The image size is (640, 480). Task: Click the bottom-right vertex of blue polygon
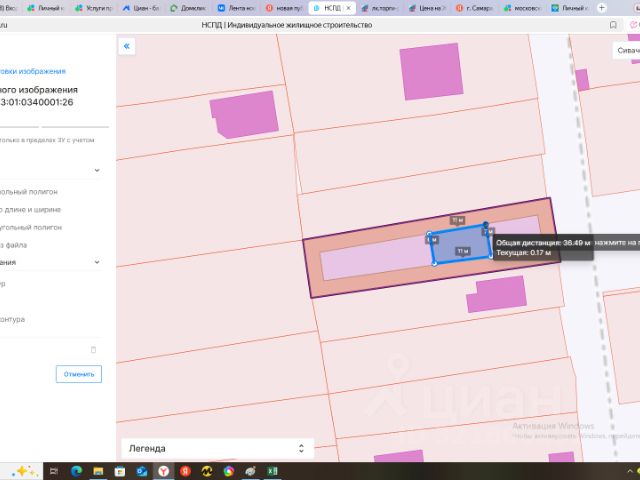[491, 256]
